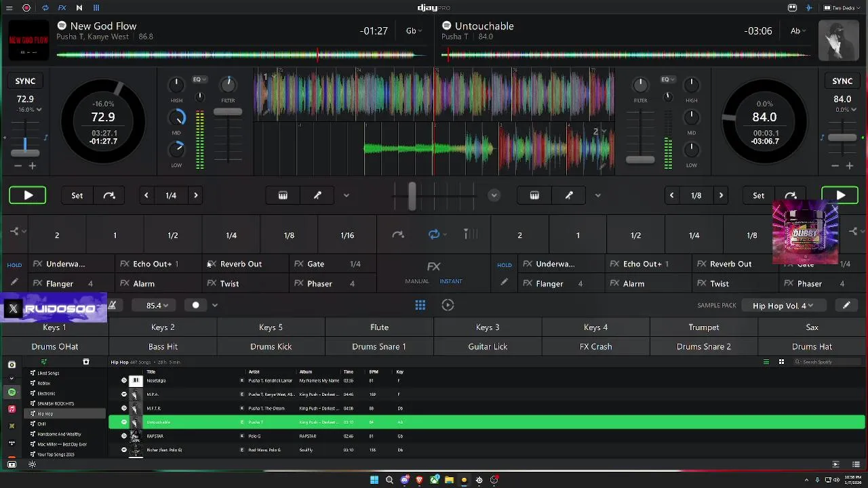This screenshot has height=488, width=868.
Task: Edit sample pack with the pencil icon
Action: point(846,306)
